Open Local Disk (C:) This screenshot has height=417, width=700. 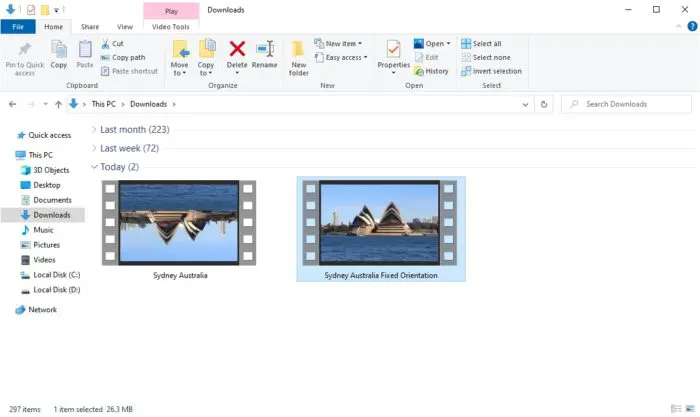(x=50, y=275)
